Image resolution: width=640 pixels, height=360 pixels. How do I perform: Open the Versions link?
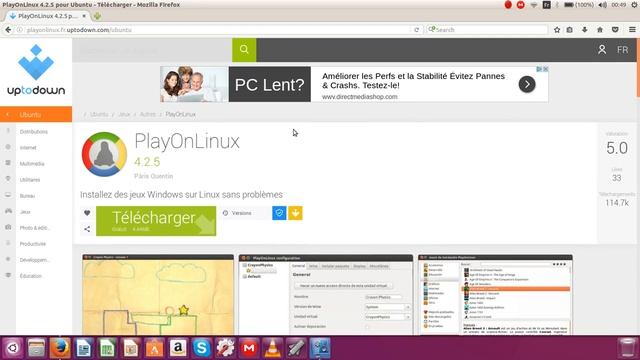(241, 213)
